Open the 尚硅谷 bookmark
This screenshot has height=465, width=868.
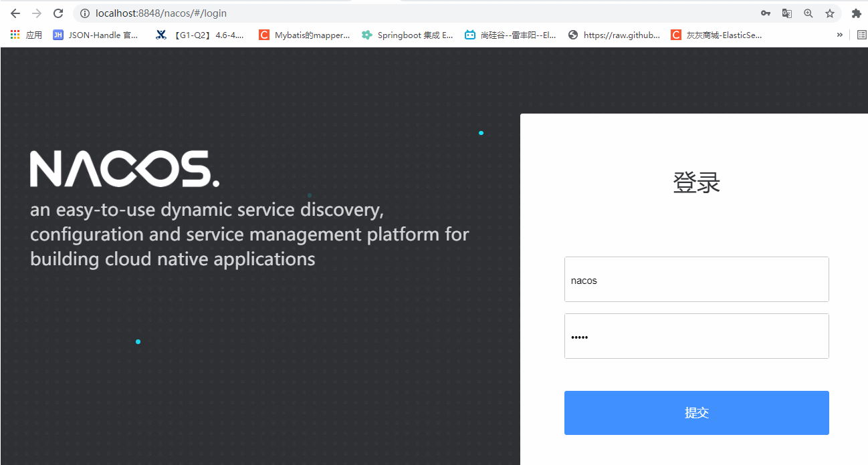click(x=511, y=35)
